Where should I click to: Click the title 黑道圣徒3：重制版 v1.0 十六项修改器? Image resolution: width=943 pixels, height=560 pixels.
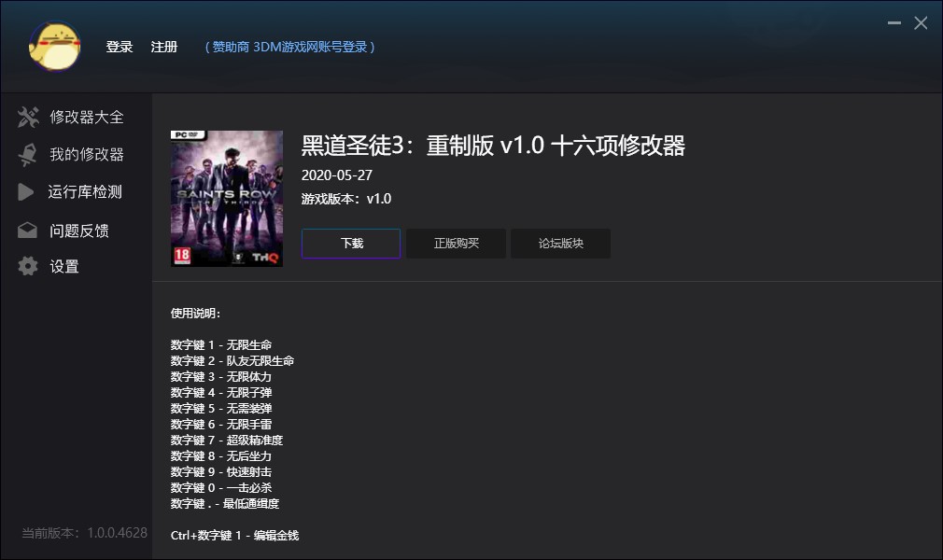[493, 146]
